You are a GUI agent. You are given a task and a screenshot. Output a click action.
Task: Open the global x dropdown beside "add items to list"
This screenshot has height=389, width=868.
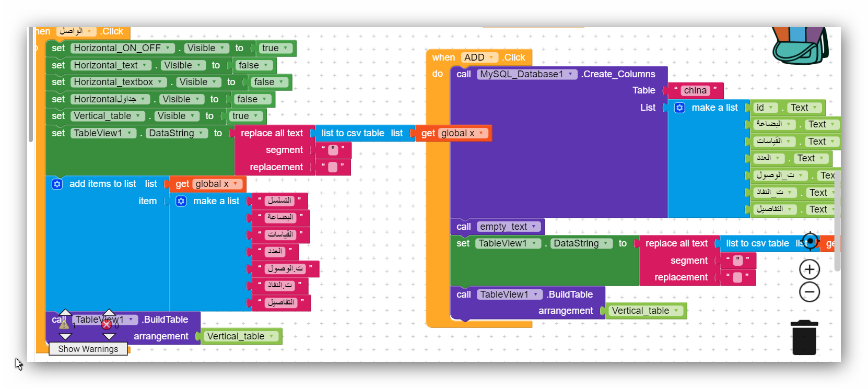coord(217,184)
